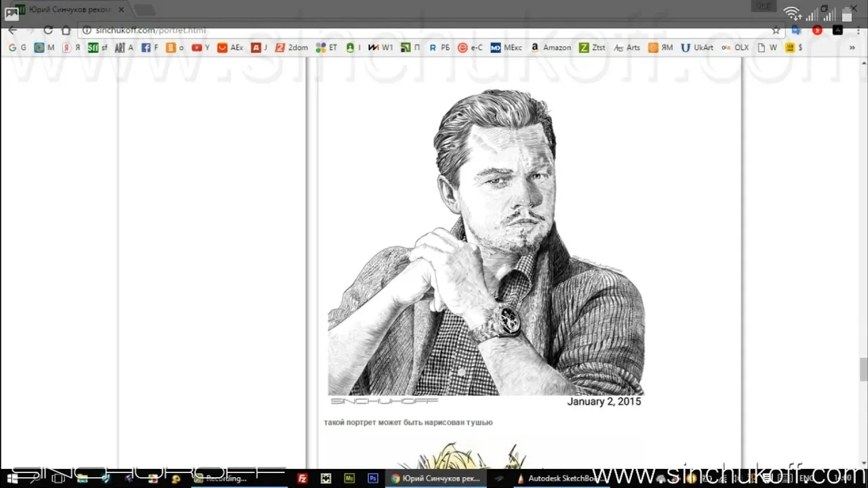Open the YouTube bookmark Y
This screenshot has height=488, width=868.
201,47
